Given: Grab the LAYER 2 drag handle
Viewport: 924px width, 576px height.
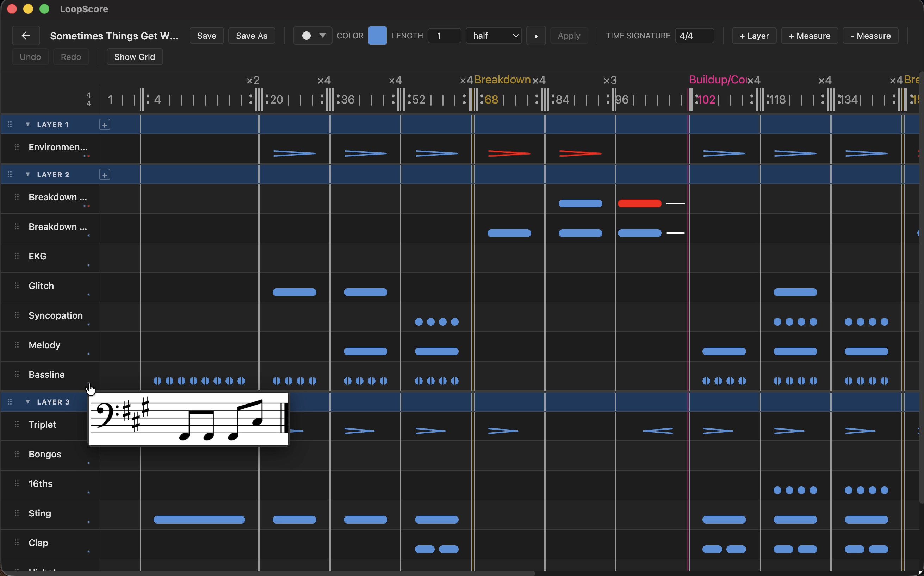Looking at the screenshot, I should (x=10, y=174).
